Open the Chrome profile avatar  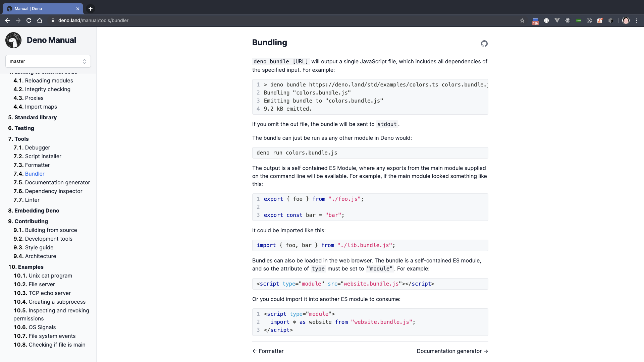tap(626, 20)
